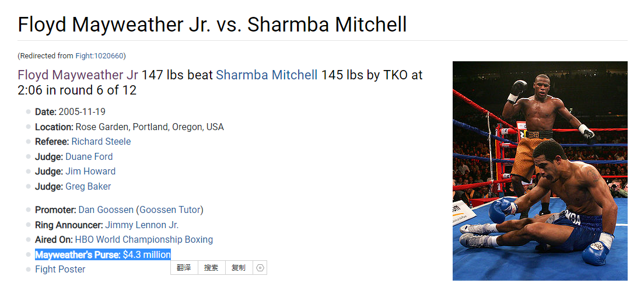Click the highlighted Mayweather's Purse text
This screenshot has height=290, width=644.
[103, 254]
